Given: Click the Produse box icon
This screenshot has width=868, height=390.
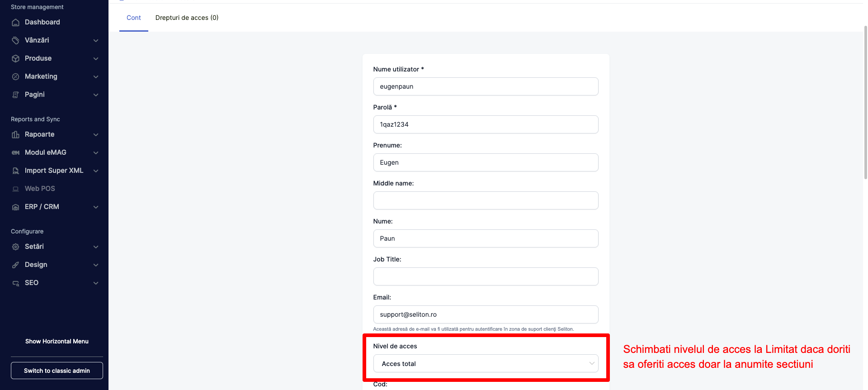Looking at the screenshot, I should (16, 59).
